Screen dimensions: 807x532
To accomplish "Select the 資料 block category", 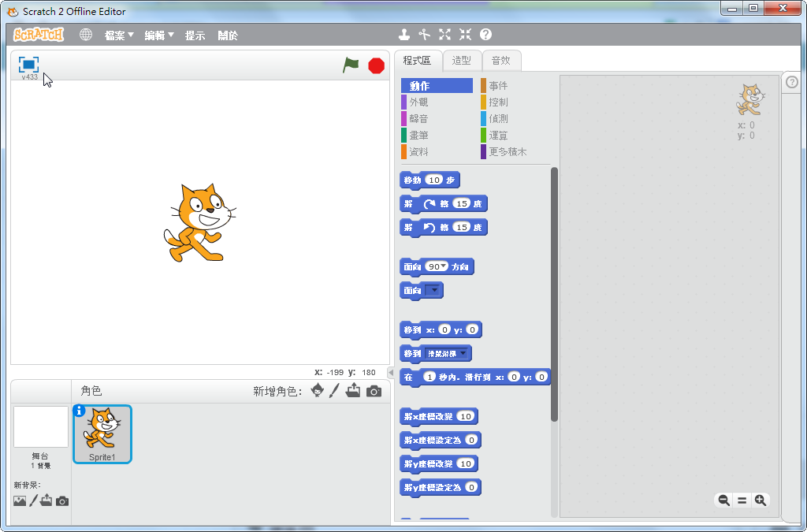I will click(x=437, y=152).
